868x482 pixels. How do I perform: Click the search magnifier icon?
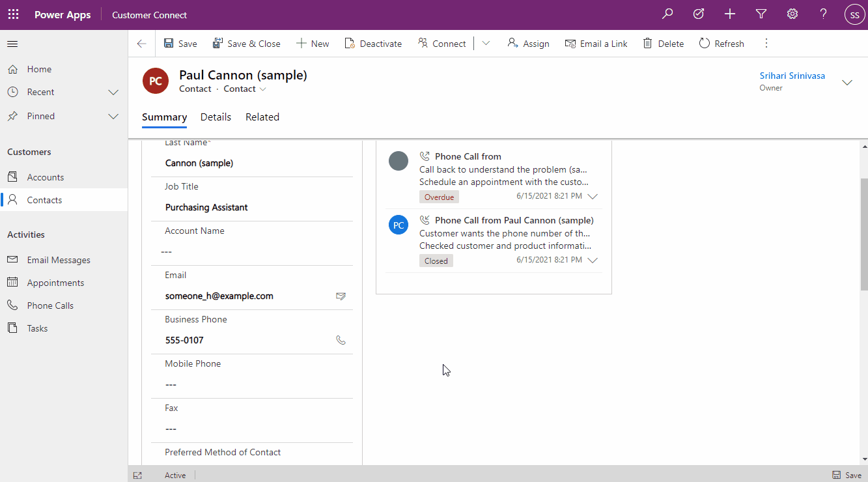[x=667, y=14]
